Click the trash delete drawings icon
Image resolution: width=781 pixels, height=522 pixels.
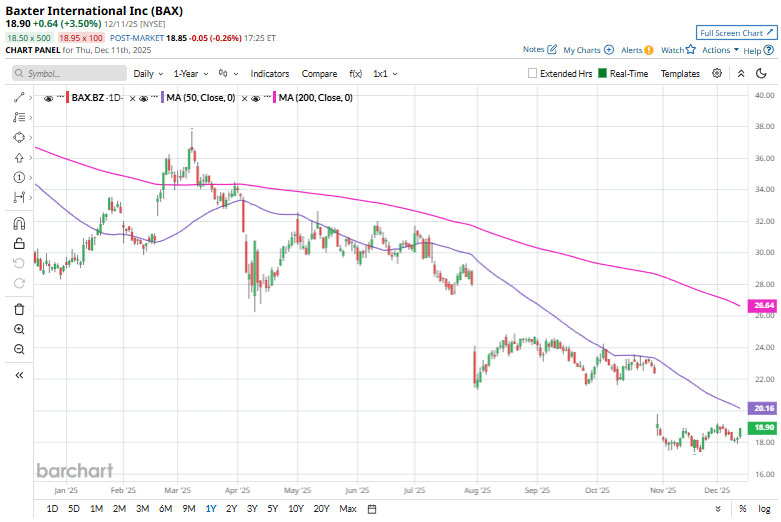[19, 309]
